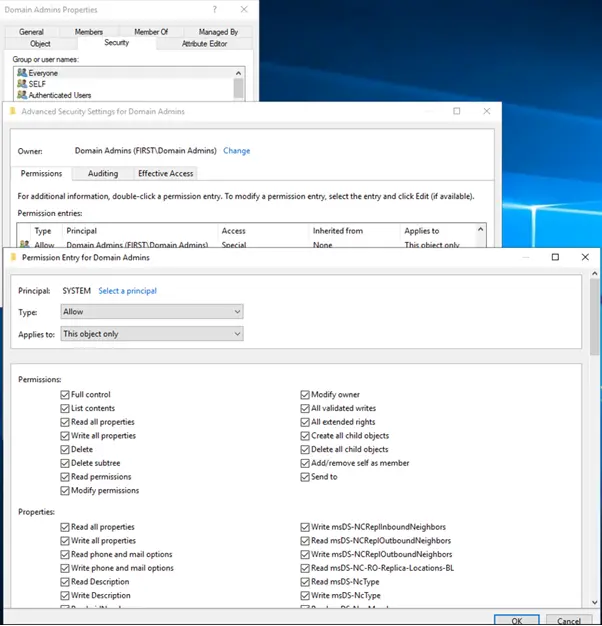Toggle the List contents checkbox
602x626 pixels.
tap(65, 408)
